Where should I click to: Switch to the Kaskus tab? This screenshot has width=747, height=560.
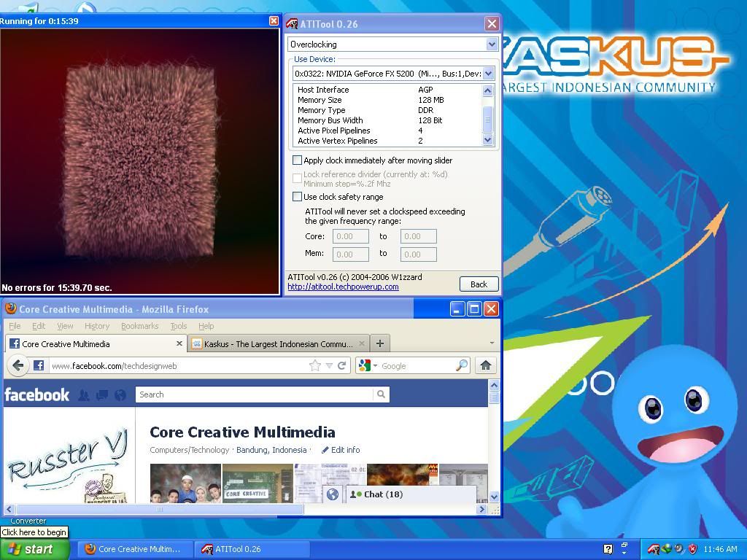coord(279,343)
